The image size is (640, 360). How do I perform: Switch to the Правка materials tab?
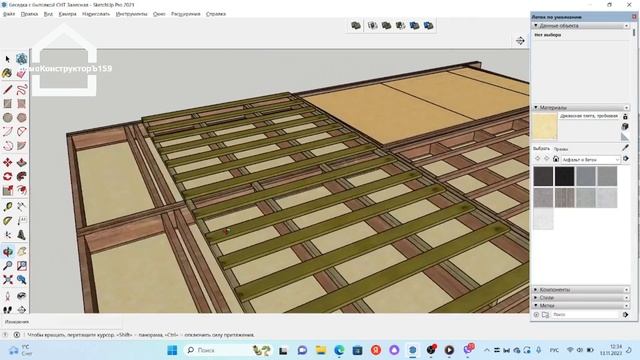(561, 149)
